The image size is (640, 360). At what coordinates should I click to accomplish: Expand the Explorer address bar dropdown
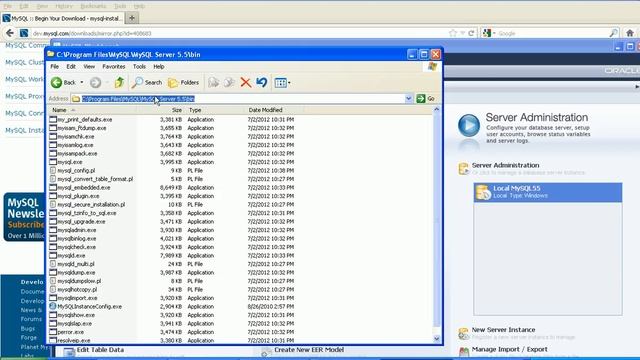tap(408, 98)
